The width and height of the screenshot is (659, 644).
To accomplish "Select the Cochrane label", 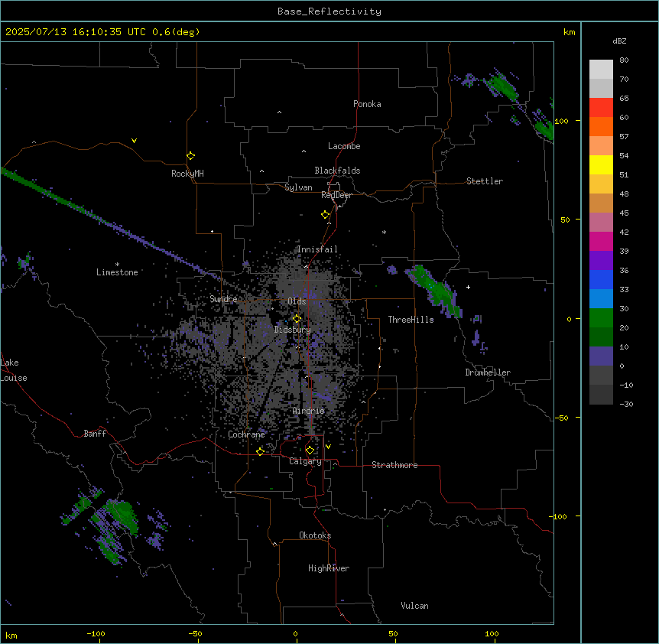I will pyautogui.click(x=246, y=434).
